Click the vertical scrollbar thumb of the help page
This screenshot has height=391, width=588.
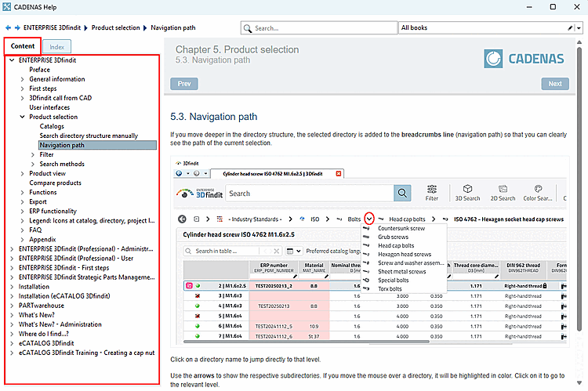click(579, 190)
